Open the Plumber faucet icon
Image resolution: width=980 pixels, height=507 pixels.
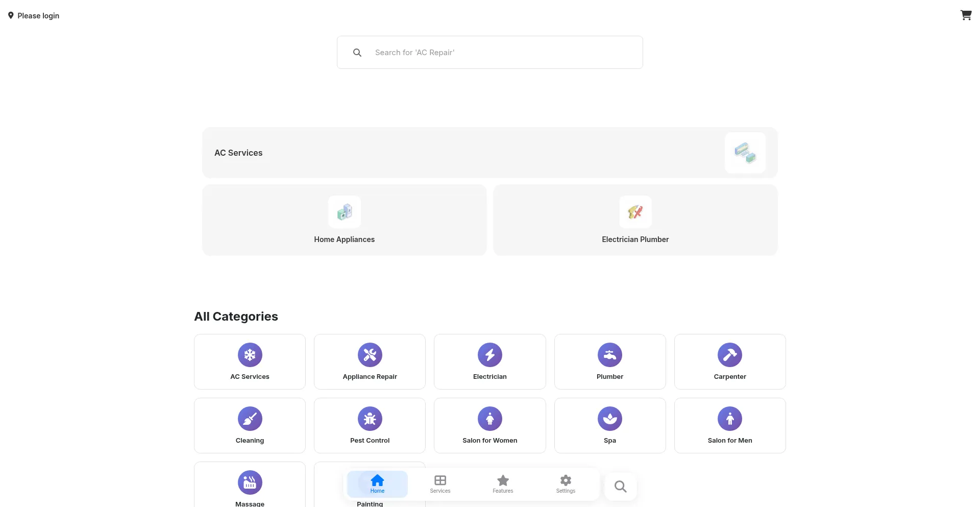[609, 355]
